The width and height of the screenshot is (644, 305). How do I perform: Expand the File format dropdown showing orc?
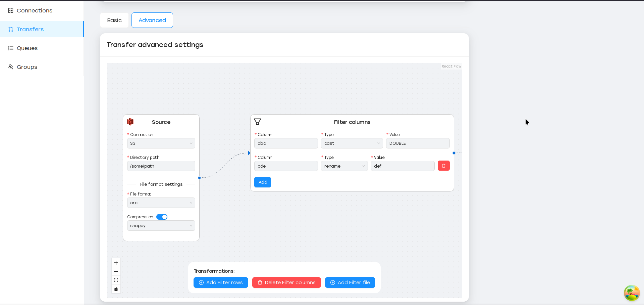(161, 203)
